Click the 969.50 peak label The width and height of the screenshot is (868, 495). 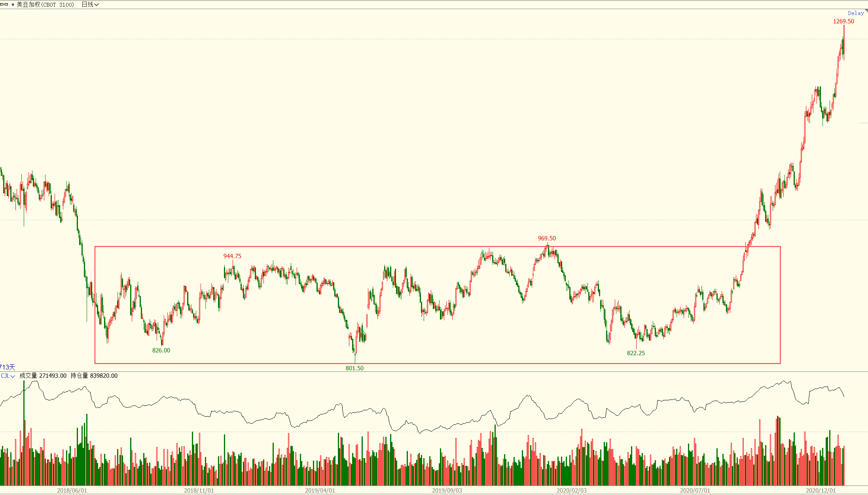click(x=547, y=238)
